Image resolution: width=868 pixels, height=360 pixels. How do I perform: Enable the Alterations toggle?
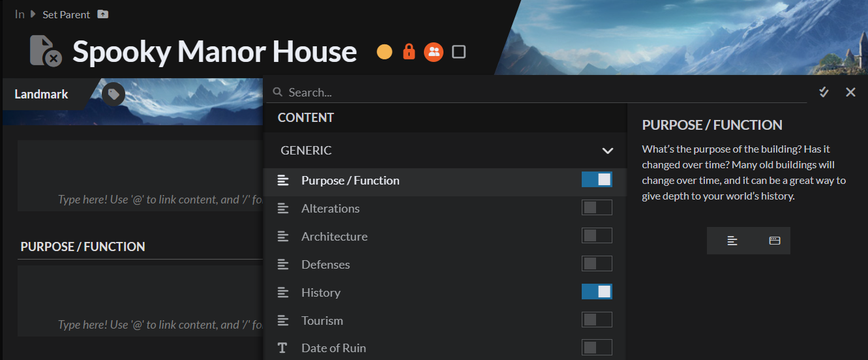coord(597,208)
